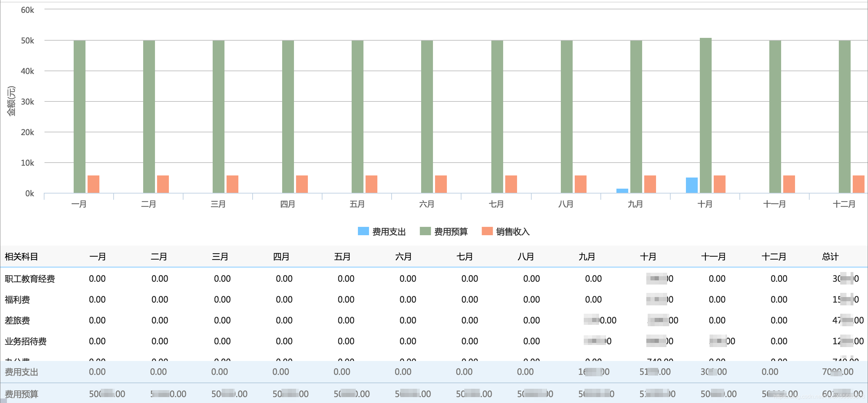Click the orange 销售收入 legend swatch

pyautogui.click(x=487, y=231)
